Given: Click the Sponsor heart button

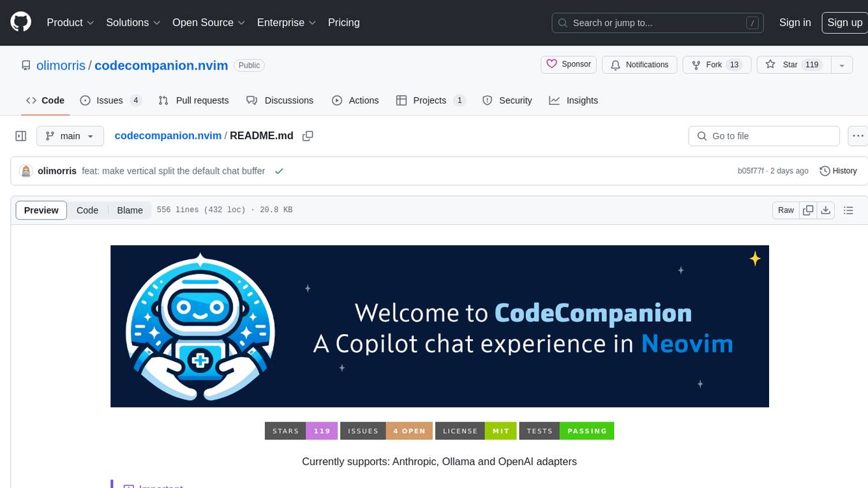Looking at the screenshot, I should click(x=569, y=65).
